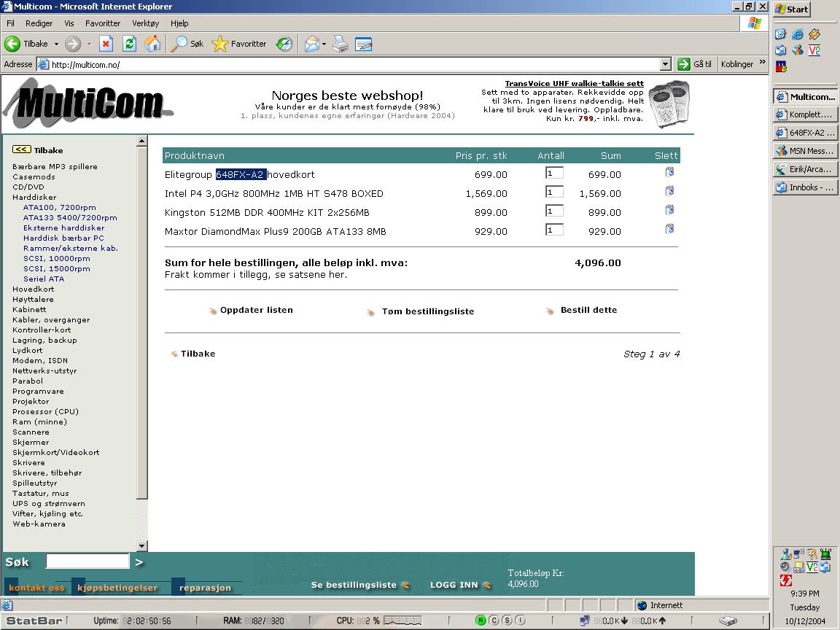Open VNC icon in quick launch
This screenshot has height=630, width=840.
click(814, 50)
